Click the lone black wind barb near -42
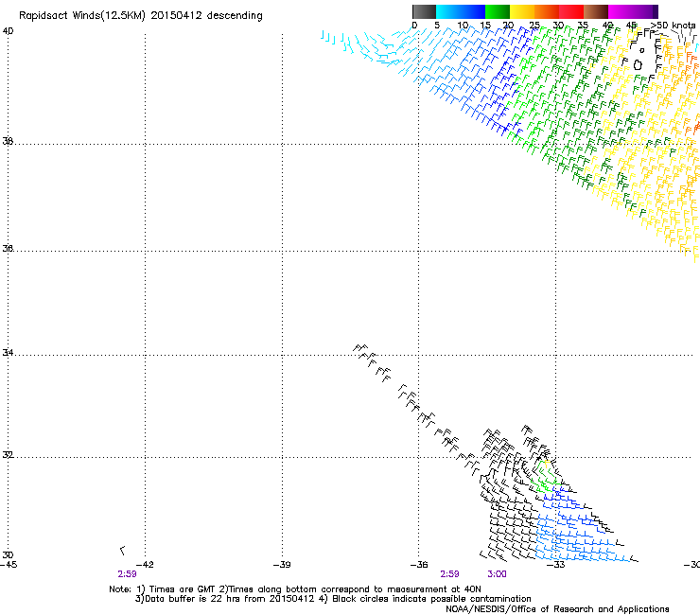700x615 pixels. click(122, 551)
